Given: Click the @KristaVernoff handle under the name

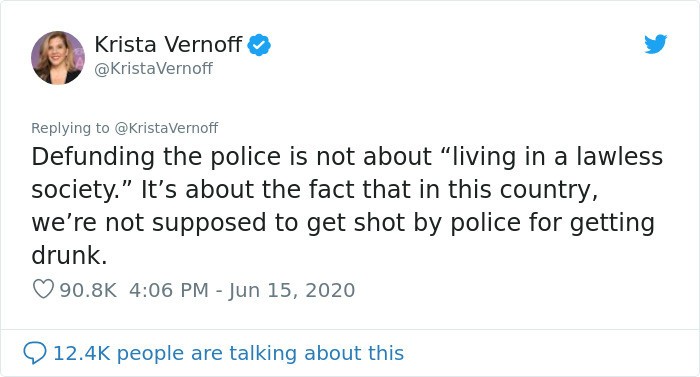Looking at the screenshot, I should click(154, 68).
